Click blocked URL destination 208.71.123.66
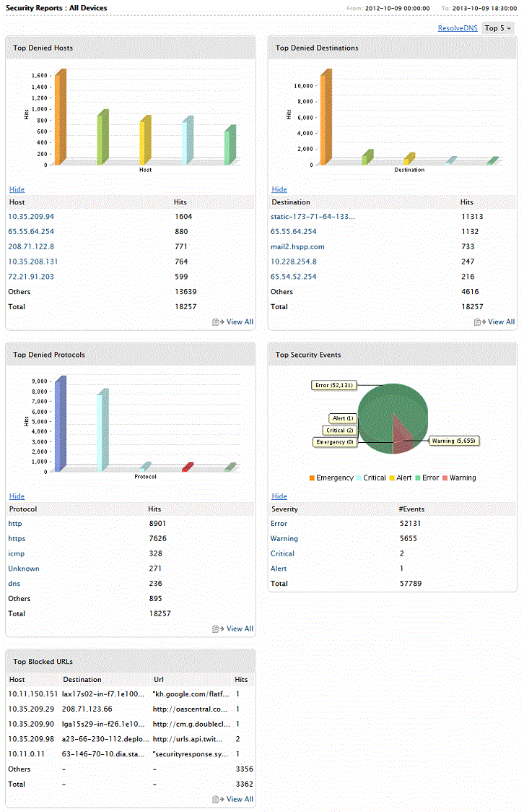The width and height of the screenshot is (524, 812). coord(87,709)
